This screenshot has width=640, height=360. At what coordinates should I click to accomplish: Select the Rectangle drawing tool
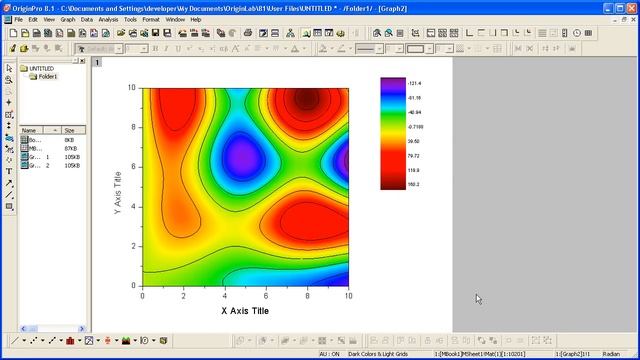[9, 207]
